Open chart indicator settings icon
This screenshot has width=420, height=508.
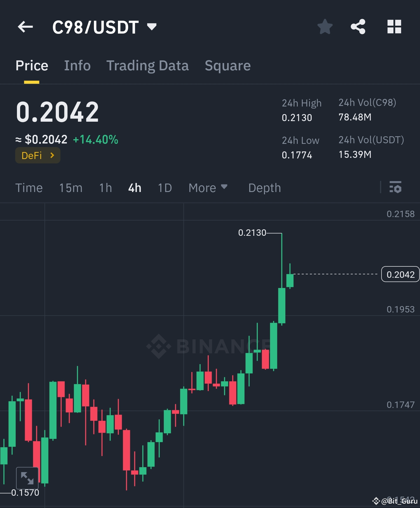pos(396,188)
